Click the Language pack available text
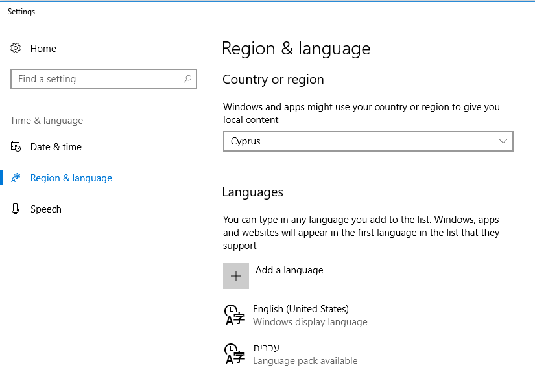Screen dimensions: 535x392 pos(305,361)
